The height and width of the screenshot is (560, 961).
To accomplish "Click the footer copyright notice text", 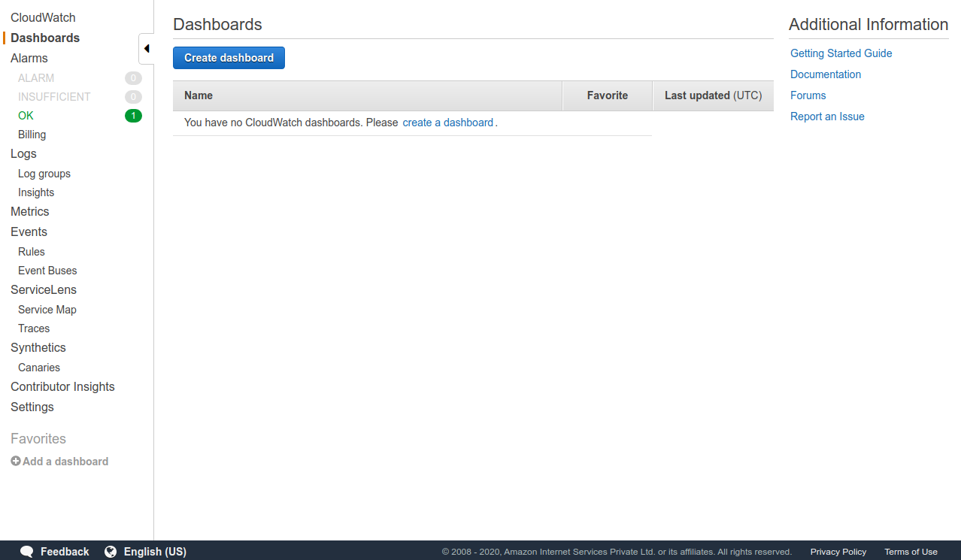I will tap(617, 552).
